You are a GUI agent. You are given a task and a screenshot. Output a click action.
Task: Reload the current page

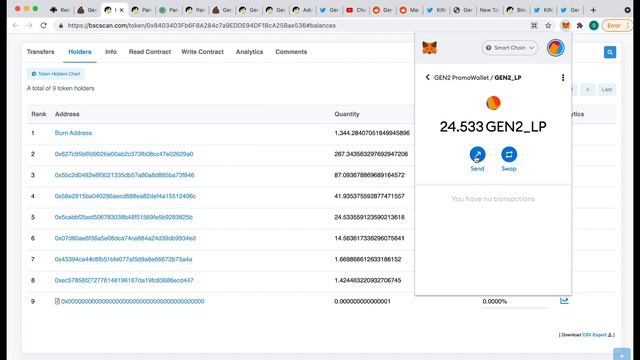pos(43,25)
